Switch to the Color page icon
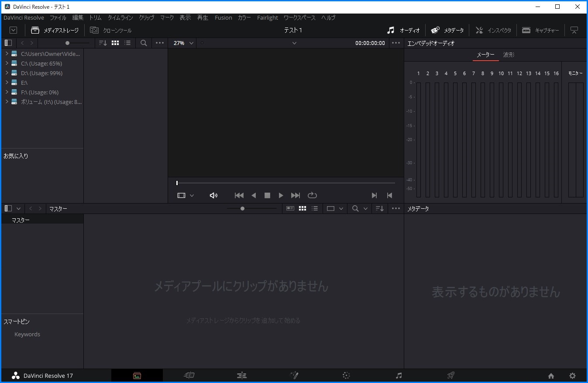 346,376
